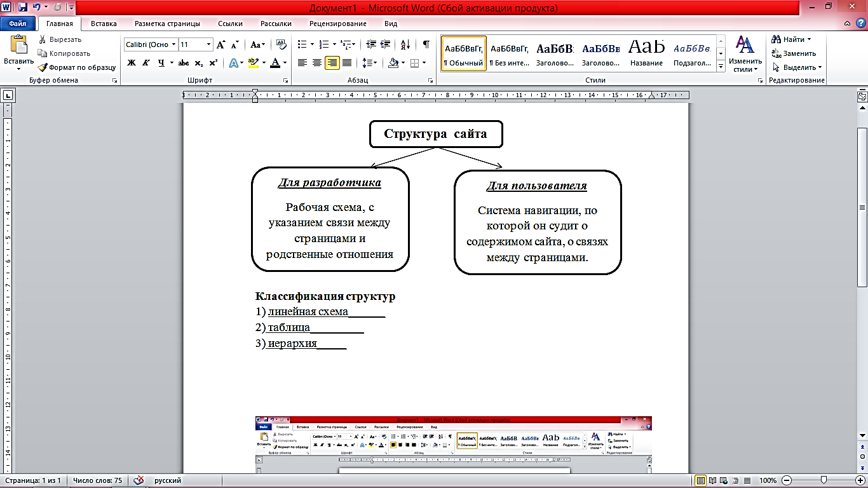
Task: Cut selection with Вырезать
Action: tap(60, 39)
